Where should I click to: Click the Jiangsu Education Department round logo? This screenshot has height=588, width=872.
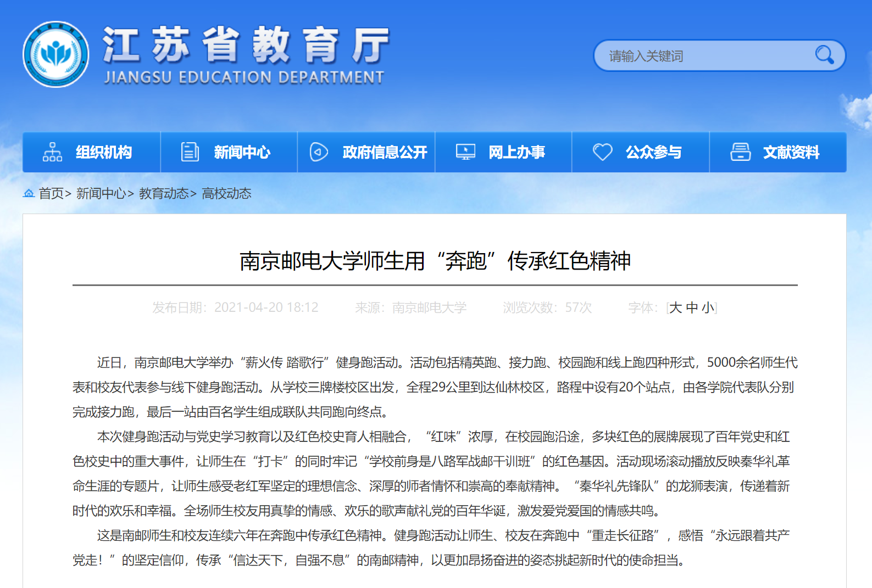(56, 54)
